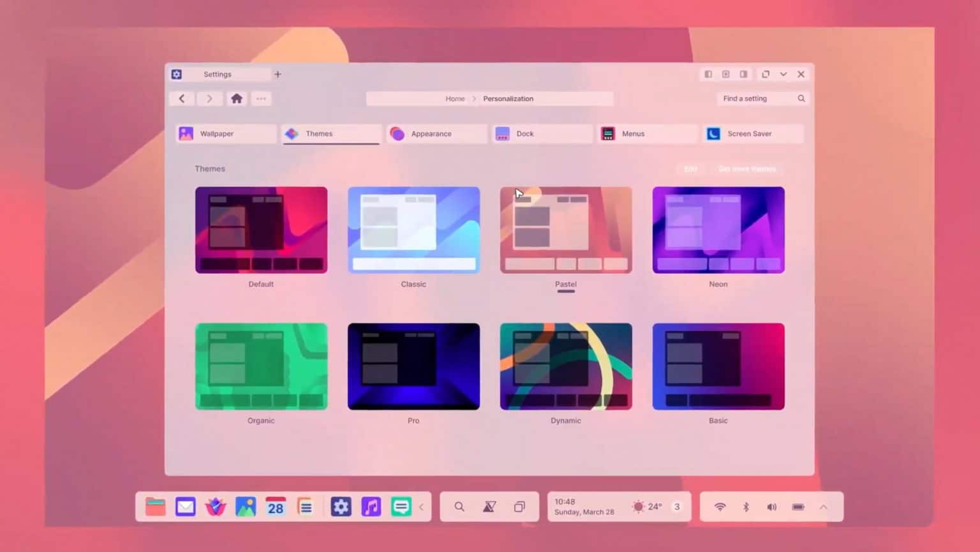Click the Home icon in navigation bar
This screenshot has width=980, height=552.
(x=237, y=98)
